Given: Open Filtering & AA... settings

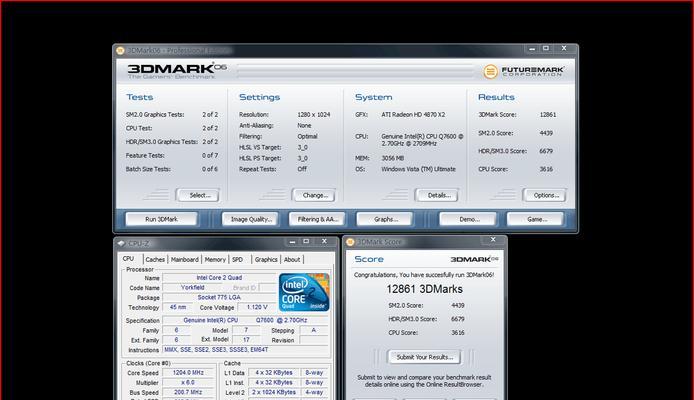Looking at the screenshot, I should point(317,219).
